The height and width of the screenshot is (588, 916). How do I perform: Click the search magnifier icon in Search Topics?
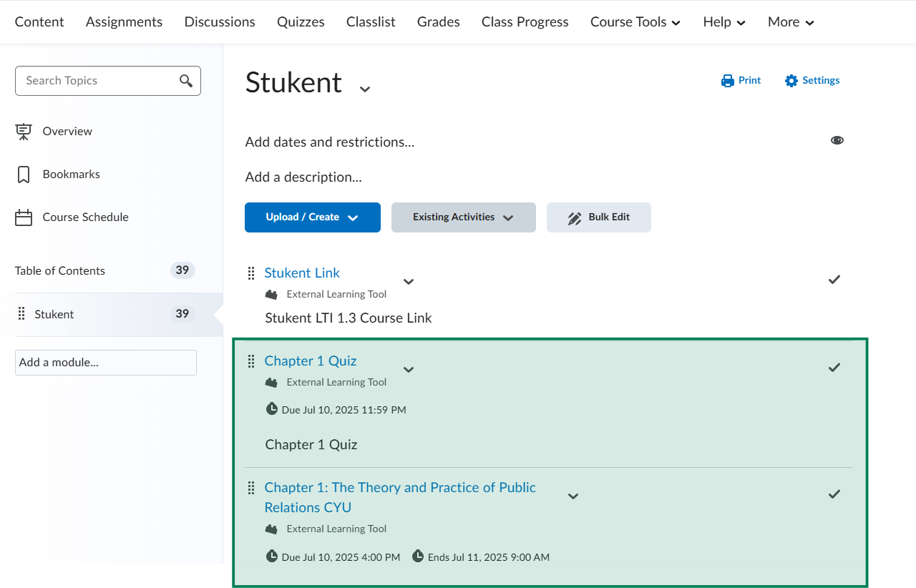tap(186, 81)
